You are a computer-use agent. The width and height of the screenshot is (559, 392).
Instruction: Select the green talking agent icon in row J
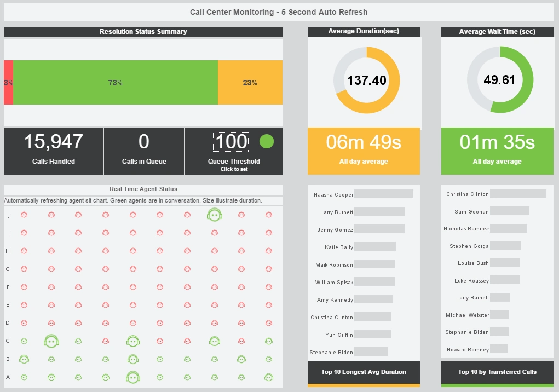point(214,215)
